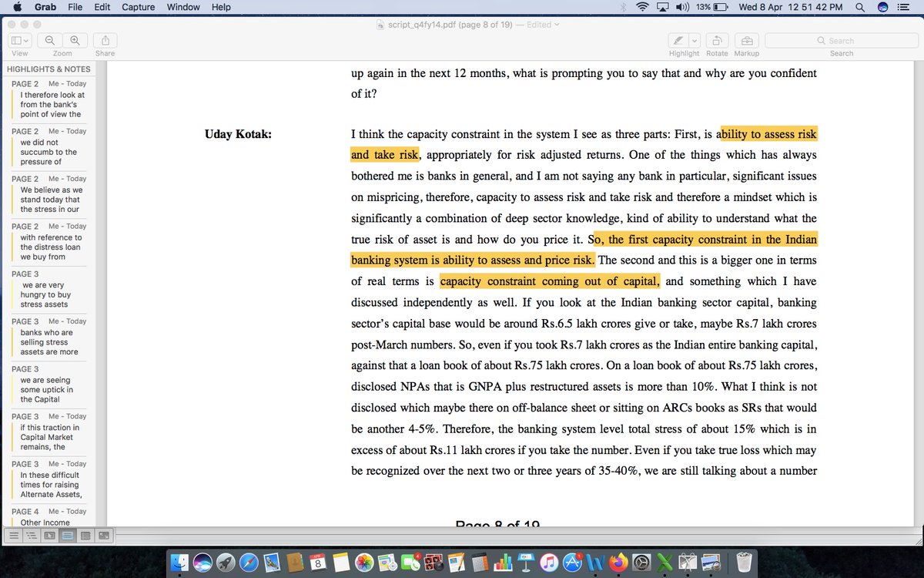Viewport: 924px width, 578px height.
Task: Select note 'we are very hungry to buy'
Action: 49,290
